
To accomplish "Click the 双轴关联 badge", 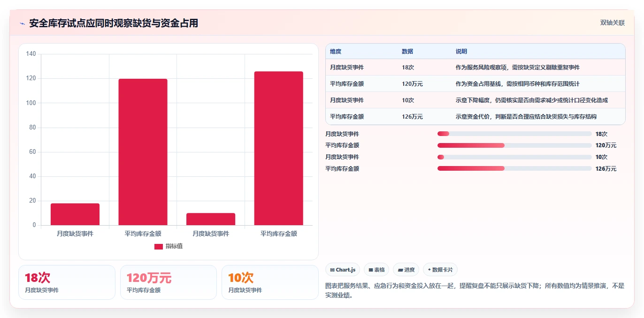I will pos(613,23).
